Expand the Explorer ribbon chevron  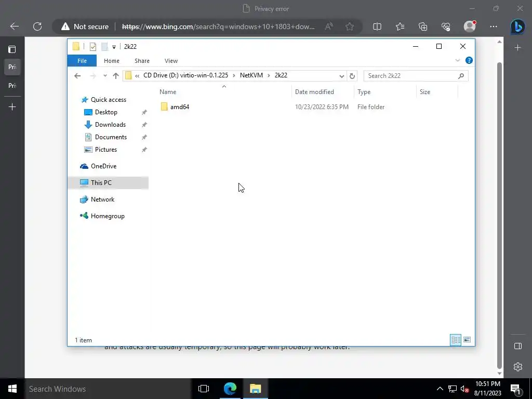point(457,60)
